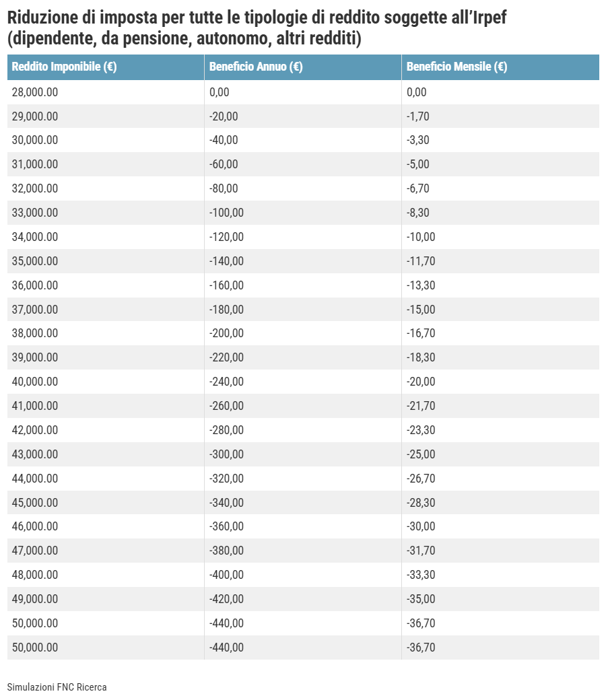The width and height of the screenshot is (606, 700).
Task: Select the 28,000.00 income cell
Action: pyautogui.click(x=35, y=92)
